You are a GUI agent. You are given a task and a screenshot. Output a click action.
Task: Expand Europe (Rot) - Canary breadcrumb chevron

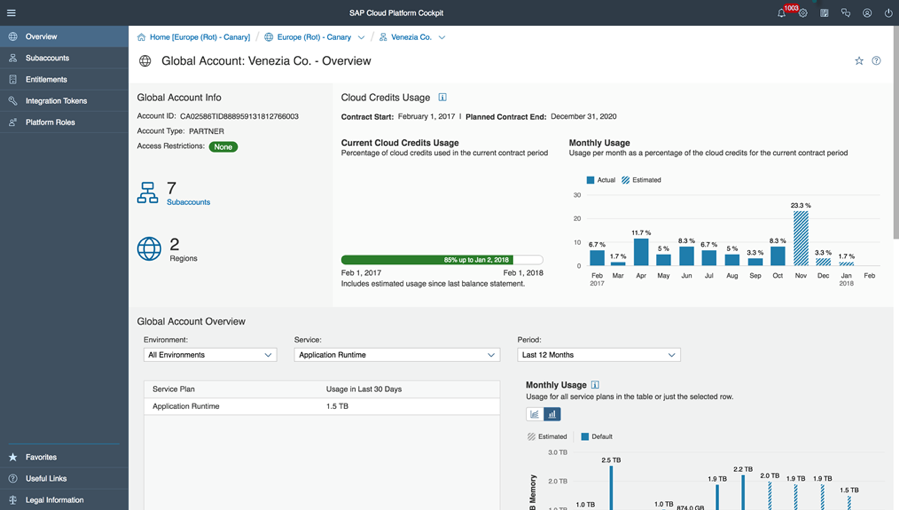tap(361, 37)
